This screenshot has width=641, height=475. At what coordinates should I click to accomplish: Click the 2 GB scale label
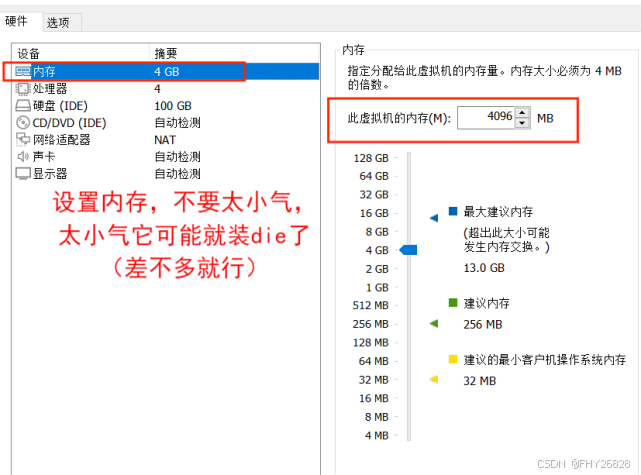tap(377, 269)
